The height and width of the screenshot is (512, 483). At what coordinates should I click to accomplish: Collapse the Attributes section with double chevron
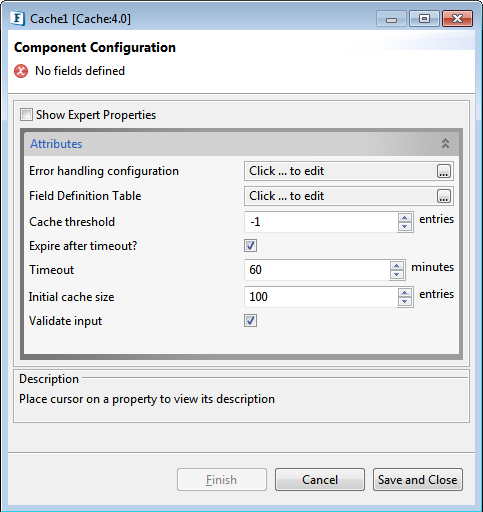445,143
